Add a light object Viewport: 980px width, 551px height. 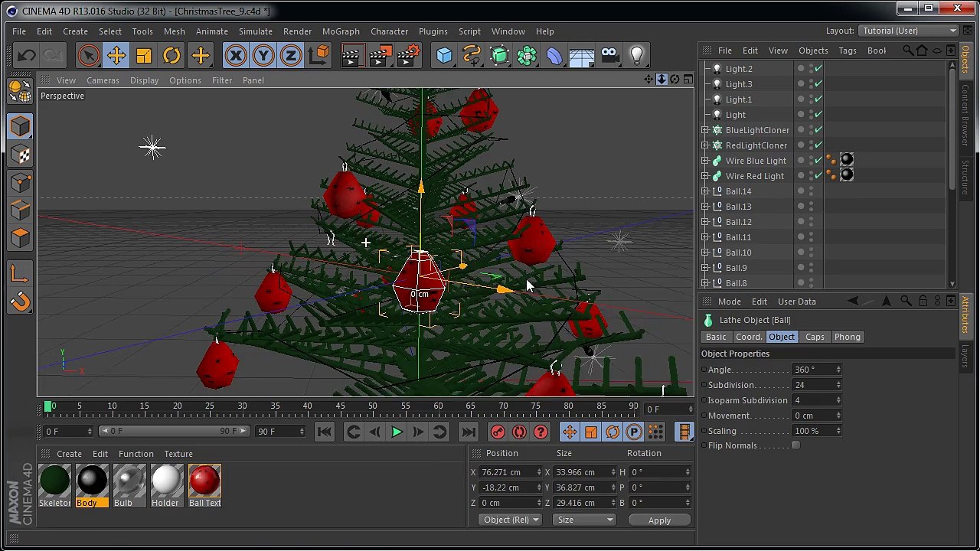pyautogui.click(x=637, y=55)
